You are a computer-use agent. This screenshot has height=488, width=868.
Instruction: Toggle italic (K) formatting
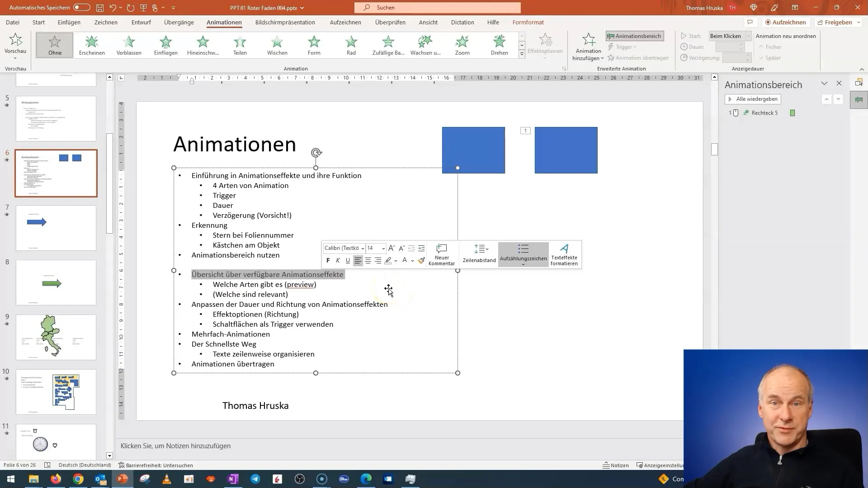[x=338, y=260]
